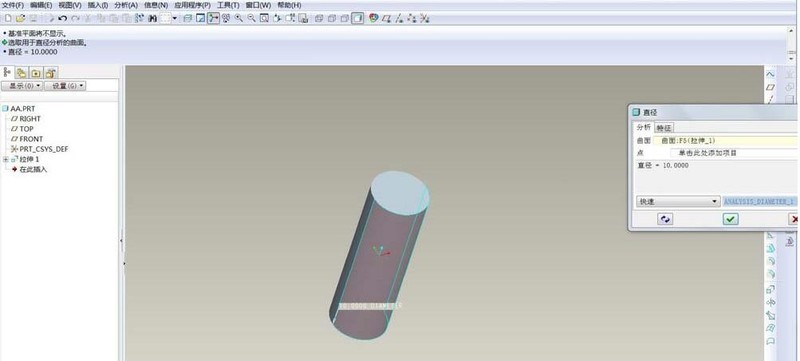Toggle datum planes display

click(x=386, y=18)
